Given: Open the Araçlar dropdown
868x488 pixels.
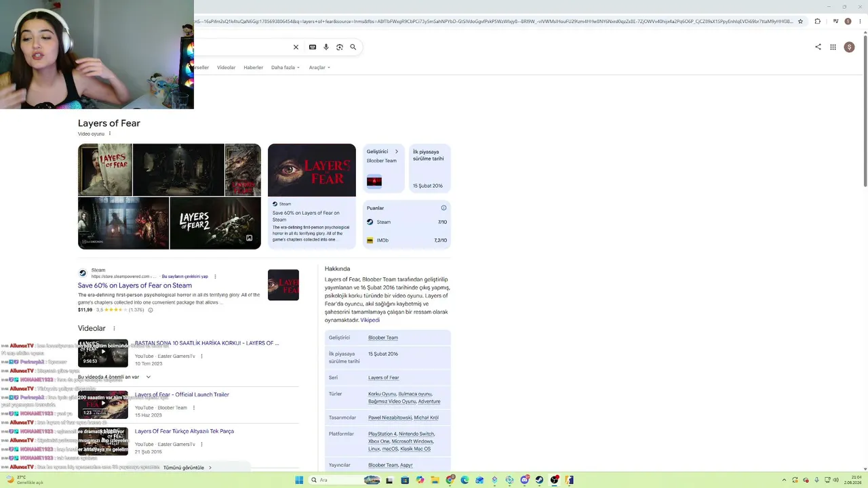Looking at the screenshot, I should (x=319, y=68).
